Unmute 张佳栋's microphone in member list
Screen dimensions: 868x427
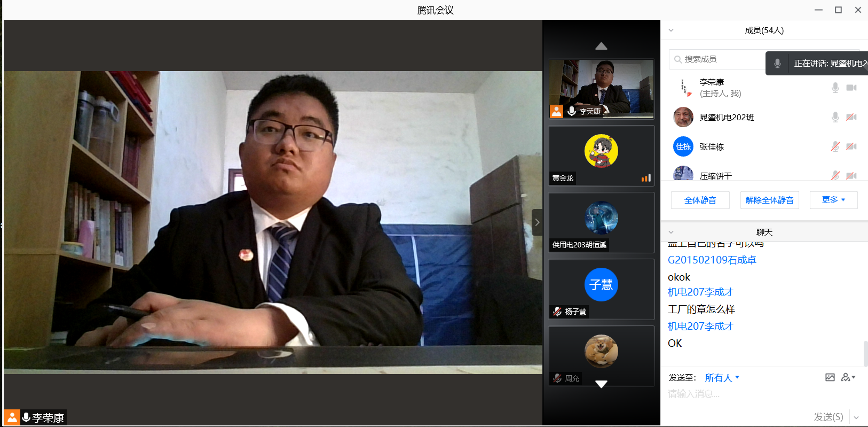(x=835, y=146)
